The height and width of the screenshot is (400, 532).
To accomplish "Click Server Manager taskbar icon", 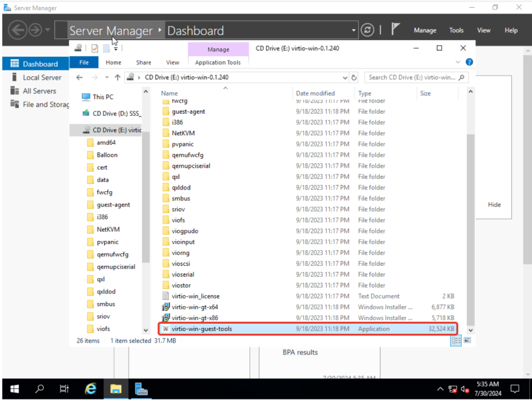I will click(x=141, y=389).
